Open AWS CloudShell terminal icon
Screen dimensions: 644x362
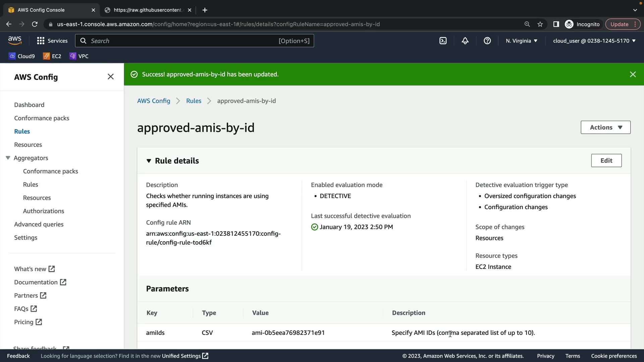point(443,41)
